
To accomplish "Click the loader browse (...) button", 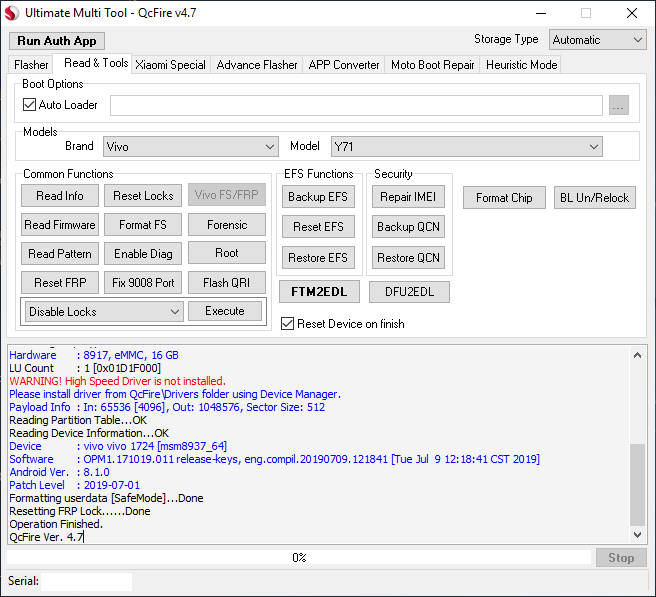I will [x=619, y=105].
